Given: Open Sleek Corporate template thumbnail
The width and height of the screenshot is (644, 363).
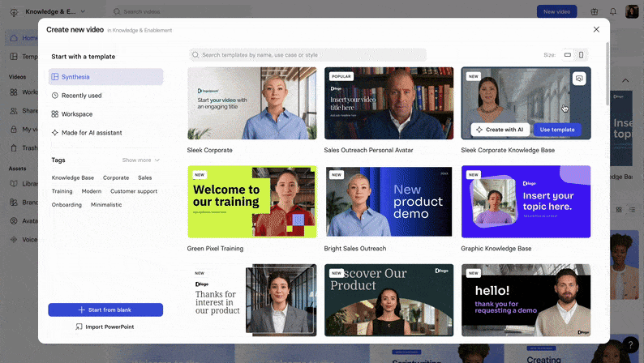Looking at the screenshot, I should tap(251, 104).
